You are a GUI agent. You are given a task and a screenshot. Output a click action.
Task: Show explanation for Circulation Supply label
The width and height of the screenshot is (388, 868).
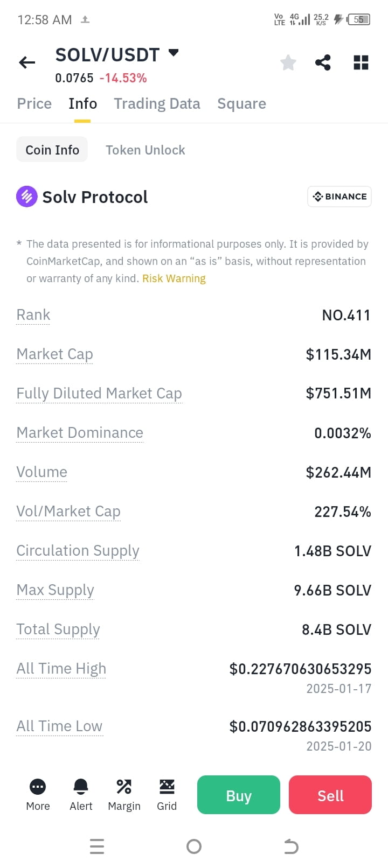[78, 551]
